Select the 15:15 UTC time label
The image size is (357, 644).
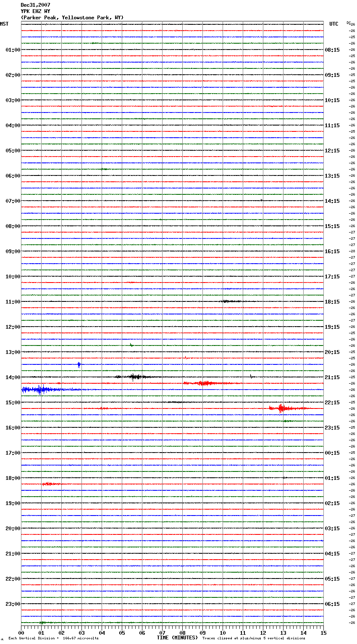tap(332, 226)
